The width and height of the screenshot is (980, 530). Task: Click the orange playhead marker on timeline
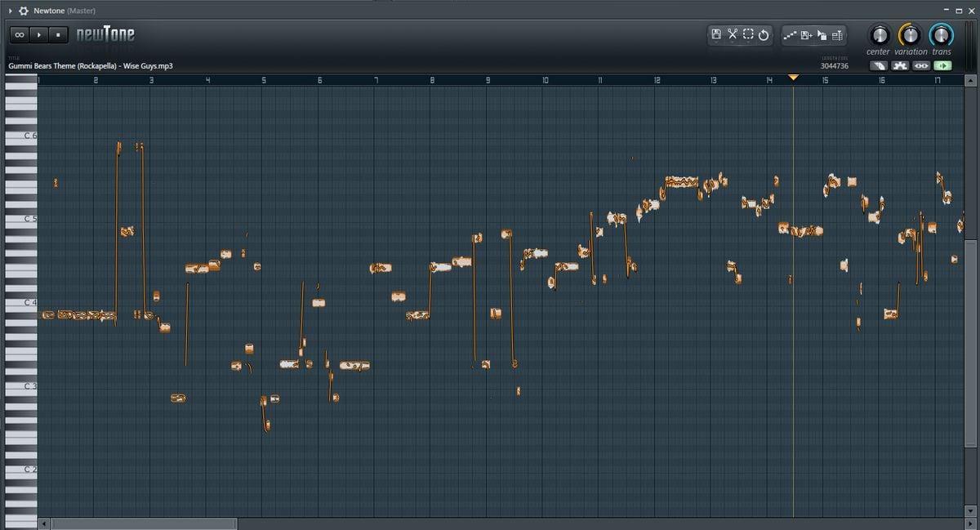[793, 78]
